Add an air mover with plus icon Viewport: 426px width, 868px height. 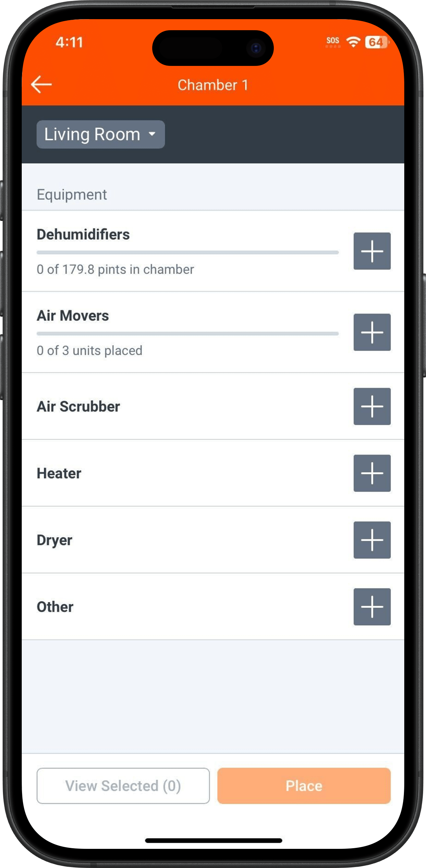click(372, 332)
